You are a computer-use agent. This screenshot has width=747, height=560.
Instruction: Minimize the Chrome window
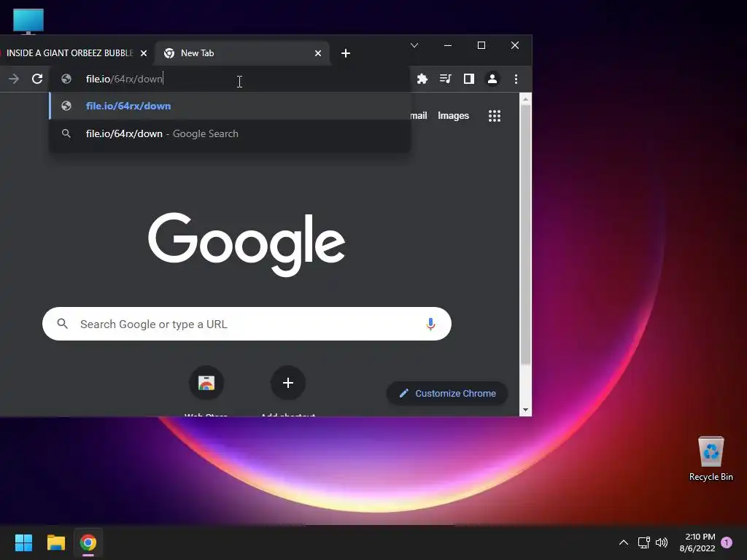448,45
